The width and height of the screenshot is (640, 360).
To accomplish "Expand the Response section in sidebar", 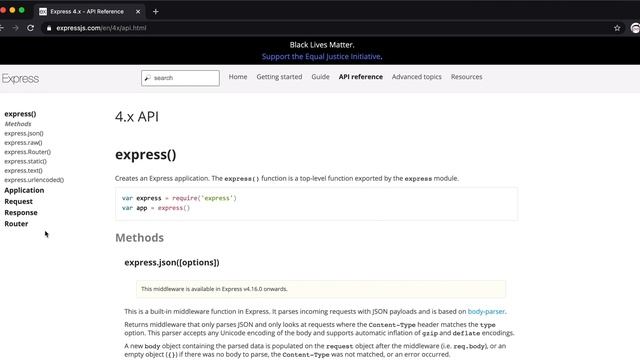I will (x=21, y=212).
